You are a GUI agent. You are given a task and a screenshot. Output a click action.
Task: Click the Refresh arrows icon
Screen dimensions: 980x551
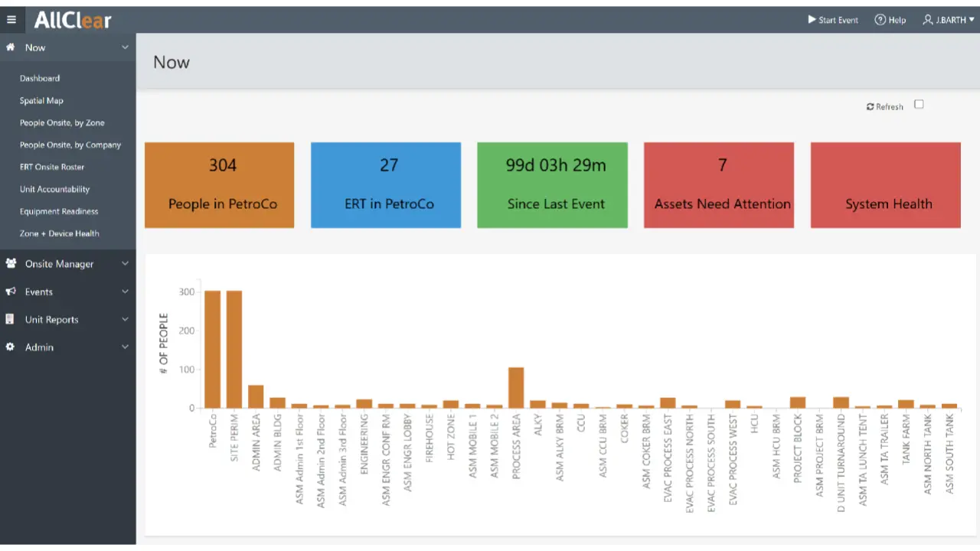871,107
